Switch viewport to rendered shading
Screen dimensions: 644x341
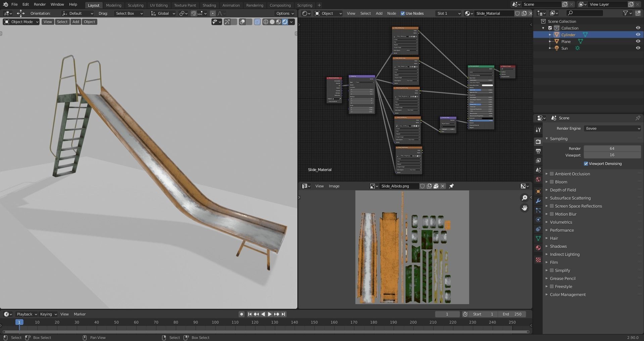point(285,22)
